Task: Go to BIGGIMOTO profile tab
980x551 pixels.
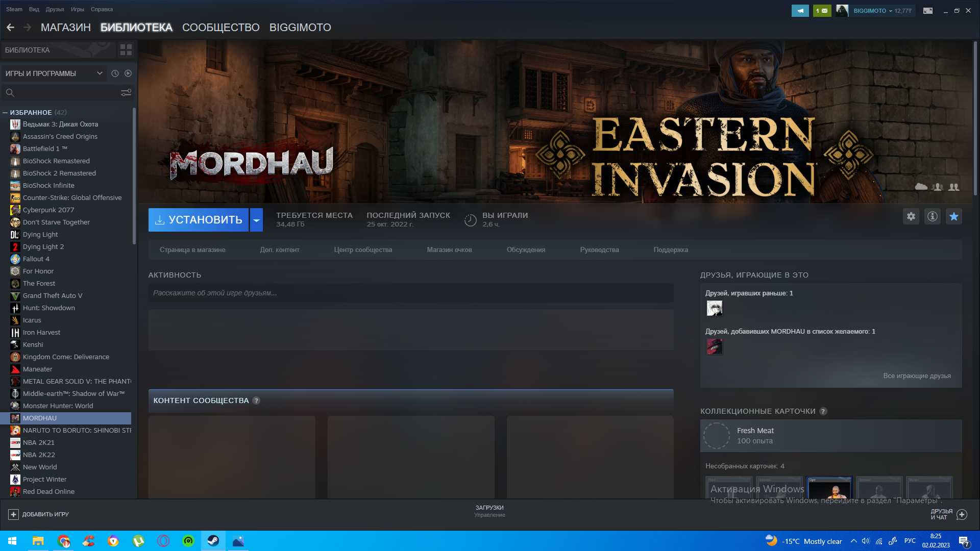Action: point(300,28)
